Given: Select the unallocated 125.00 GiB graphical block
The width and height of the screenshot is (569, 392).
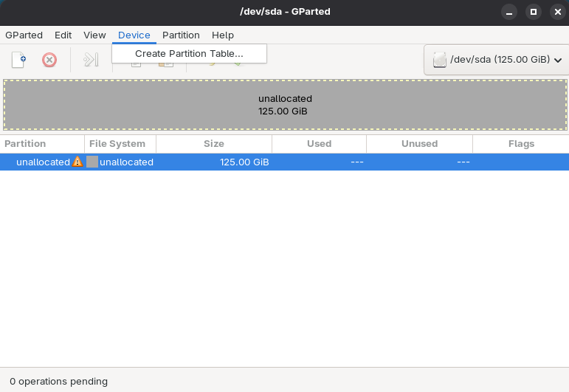Looking at the screenshot, I should (285, 105).
